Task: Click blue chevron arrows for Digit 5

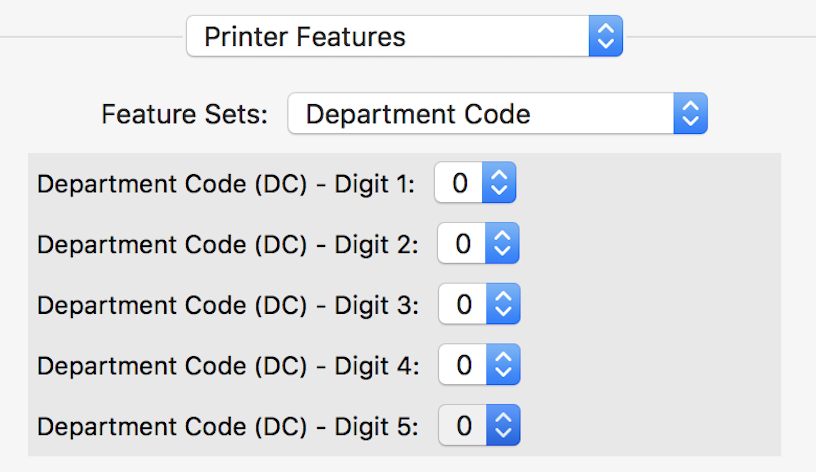Action: [x=503, y=426]
